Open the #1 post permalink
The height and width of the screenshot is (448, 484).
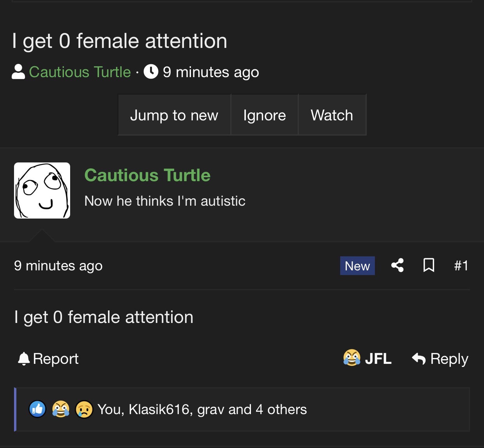(x=461, y=266)
